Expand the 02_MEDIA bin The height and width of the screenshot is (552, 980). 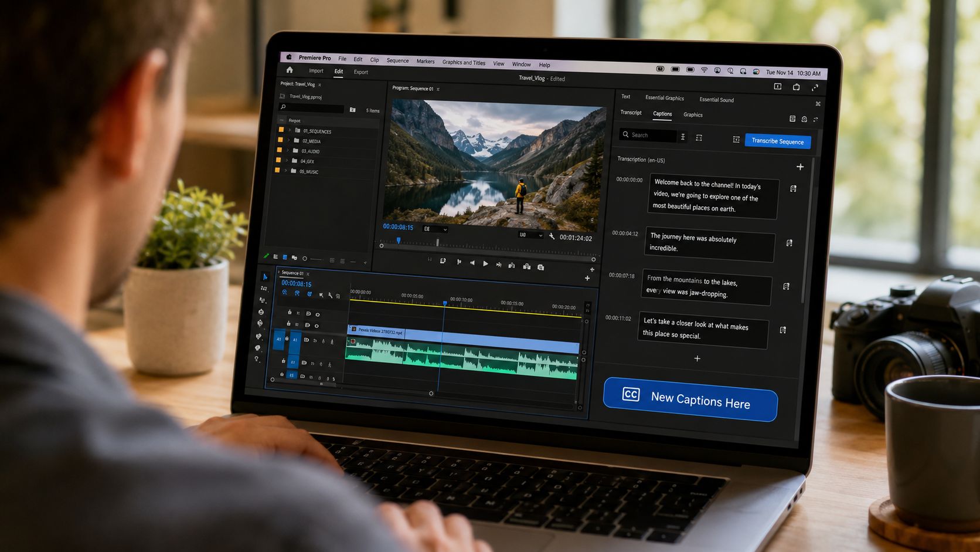[288, 140]
